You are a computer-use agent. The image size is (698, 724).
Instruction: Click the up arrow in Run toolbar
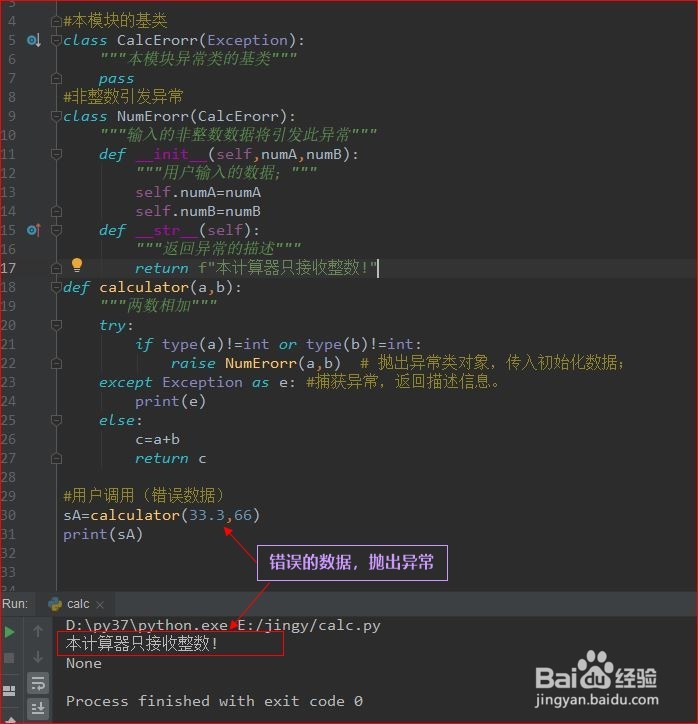38,631
